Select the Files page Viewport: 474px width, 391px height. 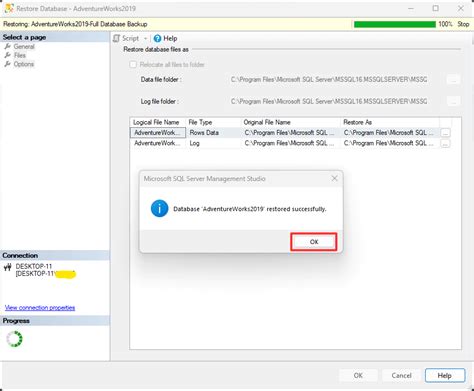point(20,55)
